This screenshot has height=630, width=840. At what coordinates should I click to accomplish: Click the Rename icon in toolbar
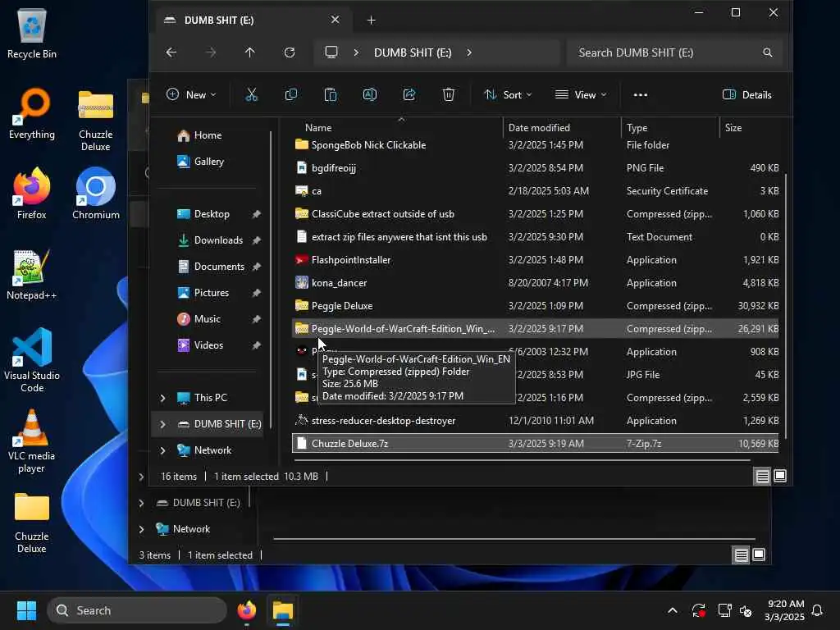(370, 95)
